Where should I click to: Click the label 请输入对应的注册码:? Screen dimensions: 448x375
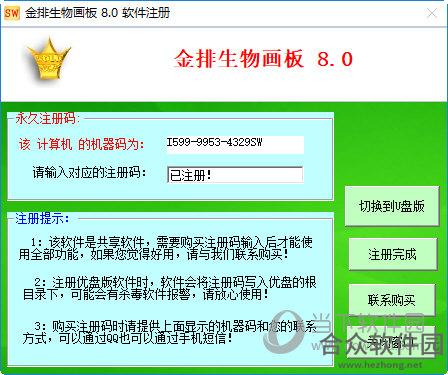click(x=89, y=173)
